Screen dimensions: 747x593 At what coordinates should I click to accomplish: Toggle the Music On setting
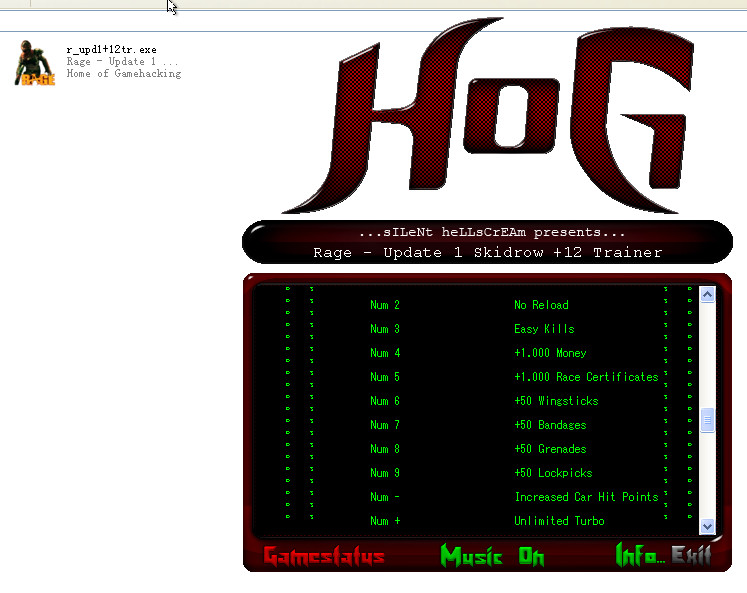click(x=492, y=556)
